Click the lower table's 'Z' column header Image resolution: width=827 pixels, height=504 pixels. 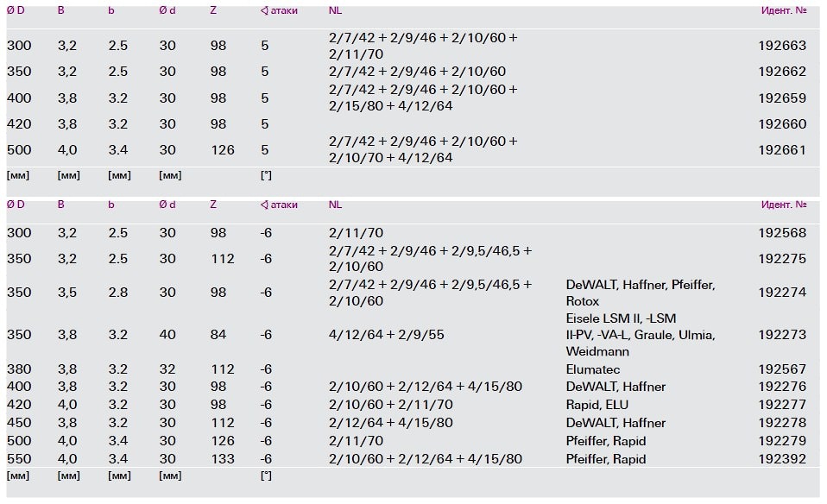213,205
